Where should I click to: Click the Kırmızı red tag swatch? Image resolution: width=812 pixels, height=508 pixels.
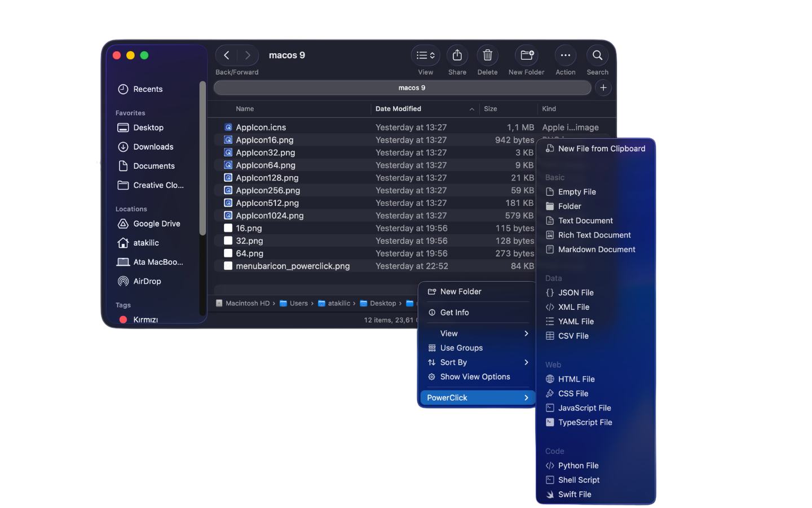(123, 319)
